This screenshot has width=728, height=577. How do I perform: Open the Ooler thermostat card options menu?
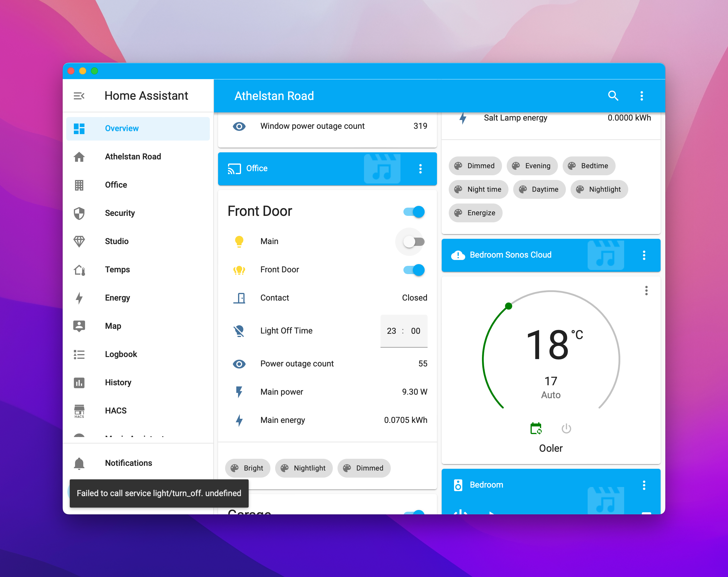pos(646,291)
